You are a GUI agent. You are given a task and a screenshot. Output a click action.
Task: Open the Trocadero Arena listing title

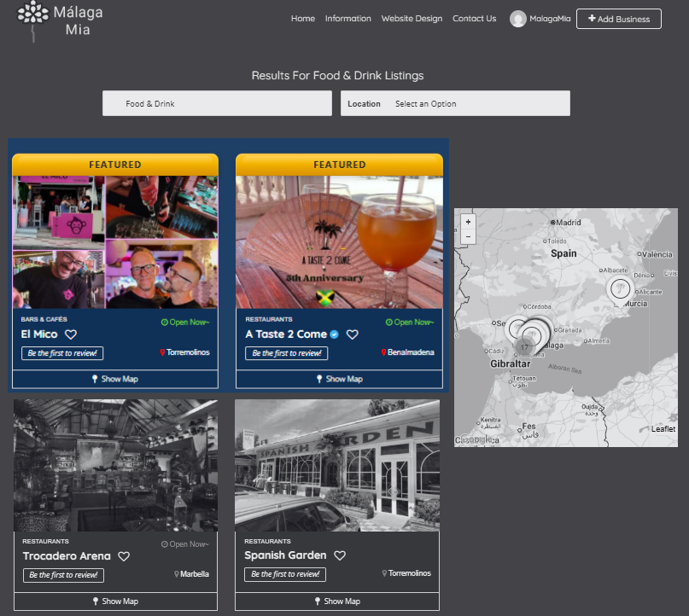tap(67, 555)
